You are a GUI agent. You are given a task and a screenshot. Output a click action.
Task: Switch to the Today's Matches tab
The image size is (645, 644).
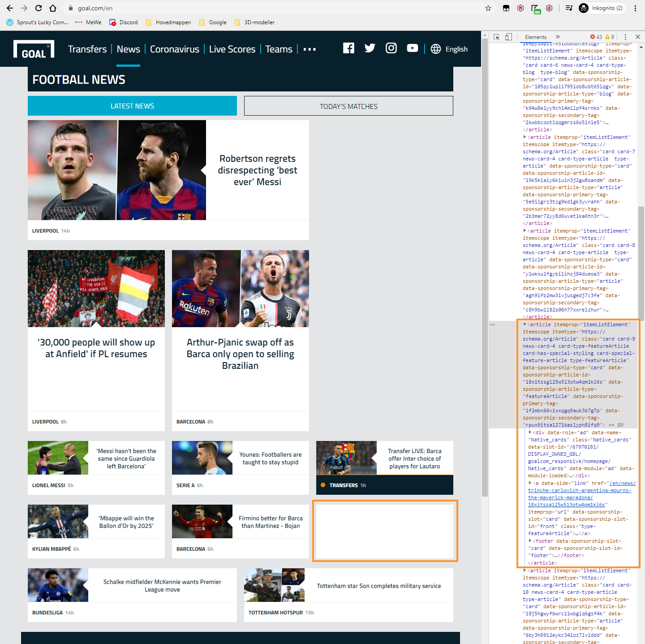348,106
